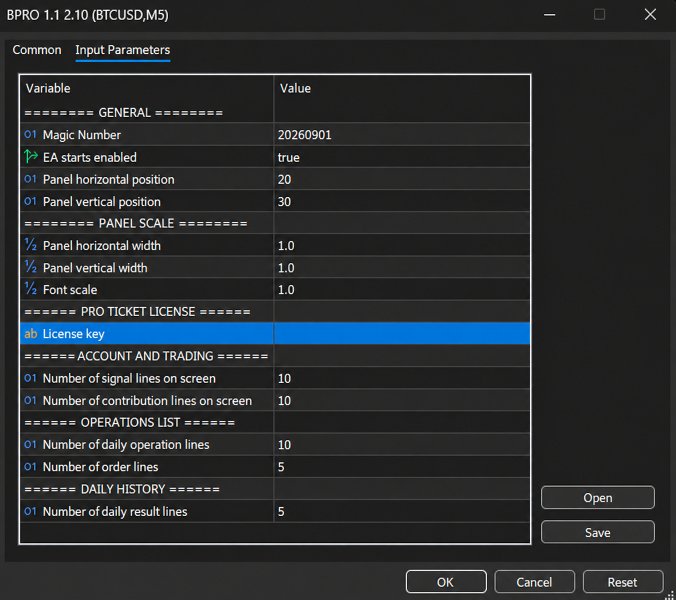Select the Magic Number row label
676x600 pixels.
click(x=82, y=135)
